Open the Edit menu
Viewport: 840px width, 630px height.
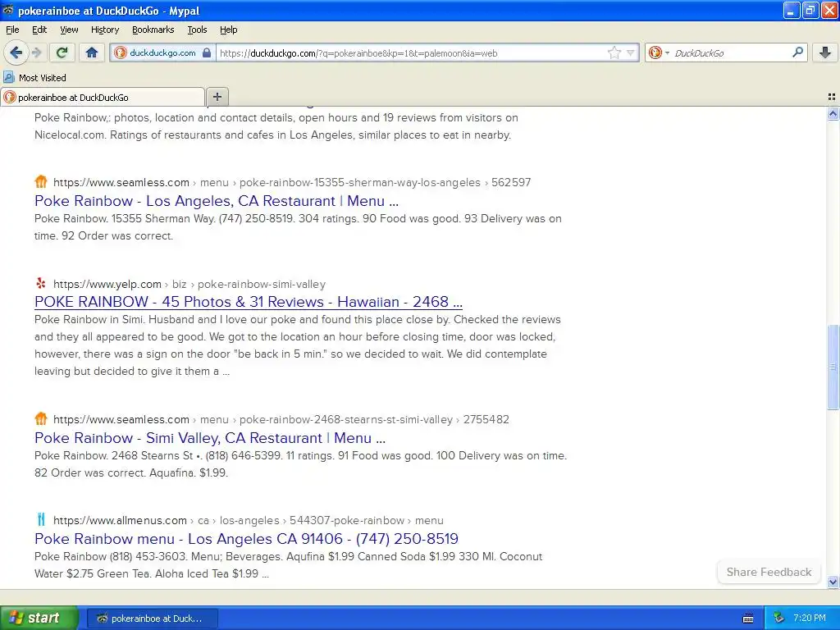pos(39,30)
